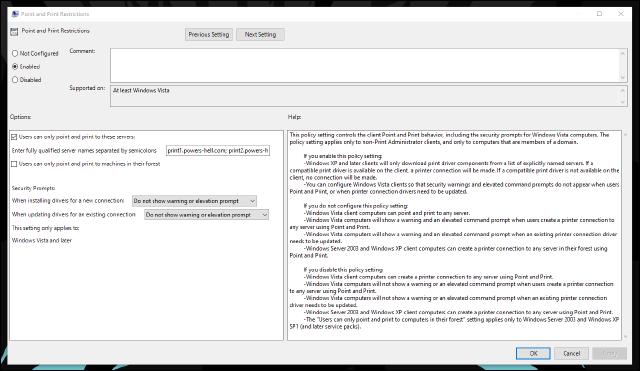Select the Enabled radio button

(15, 67)
